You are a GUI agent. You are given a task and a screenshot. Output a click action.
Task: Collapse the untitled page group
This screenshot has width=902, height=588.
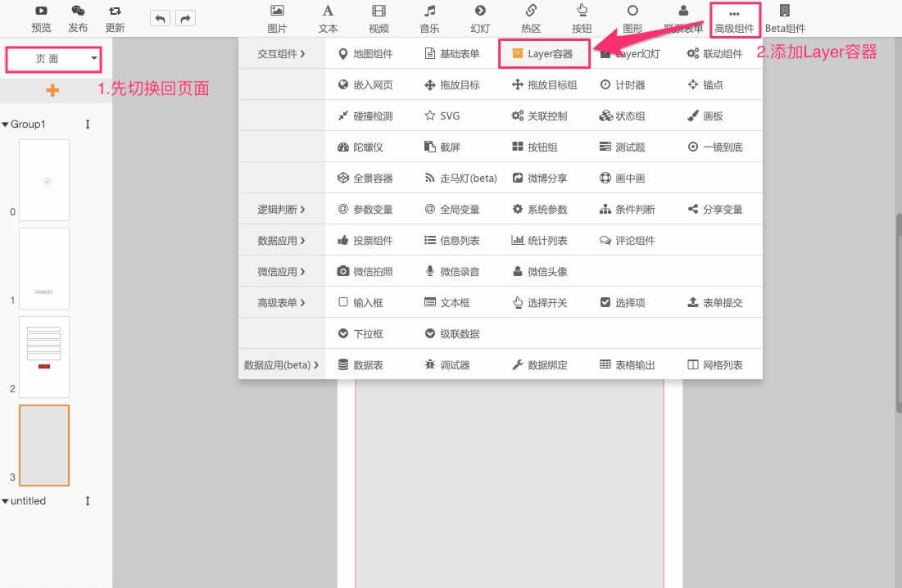click(x=5, y=501)
